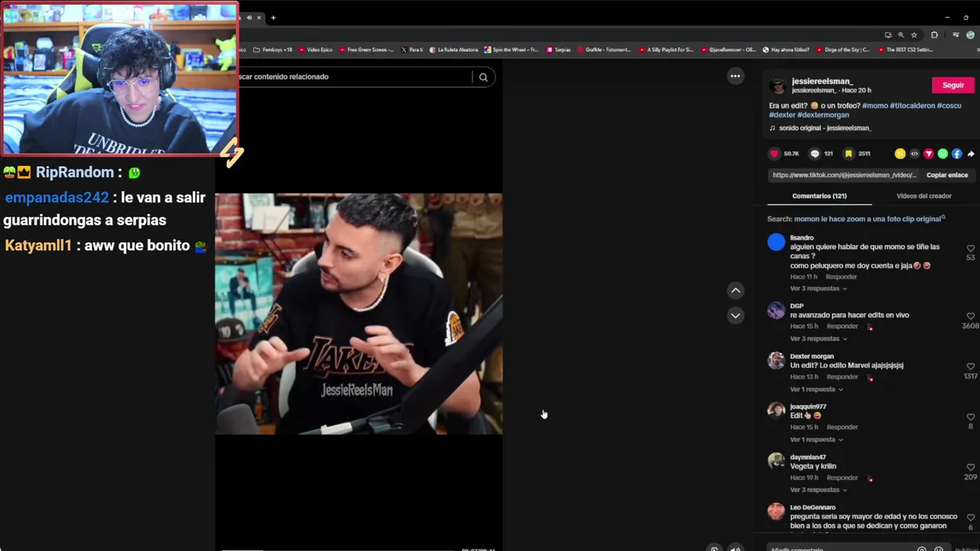This screenshot has height=551, width=980.
Task: Bookmark this page star icon in browser
Action: click(x=914, y=34)
